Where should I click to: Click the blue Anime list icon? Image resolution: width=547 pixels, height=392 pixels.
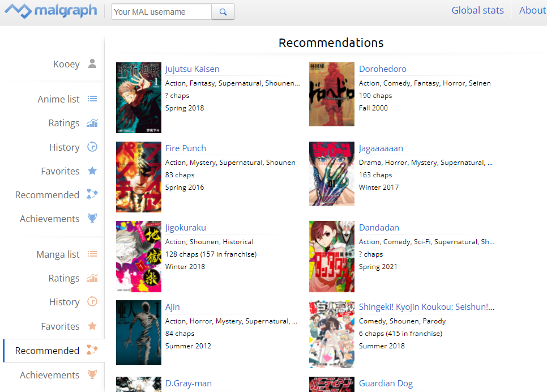point(92,99)
